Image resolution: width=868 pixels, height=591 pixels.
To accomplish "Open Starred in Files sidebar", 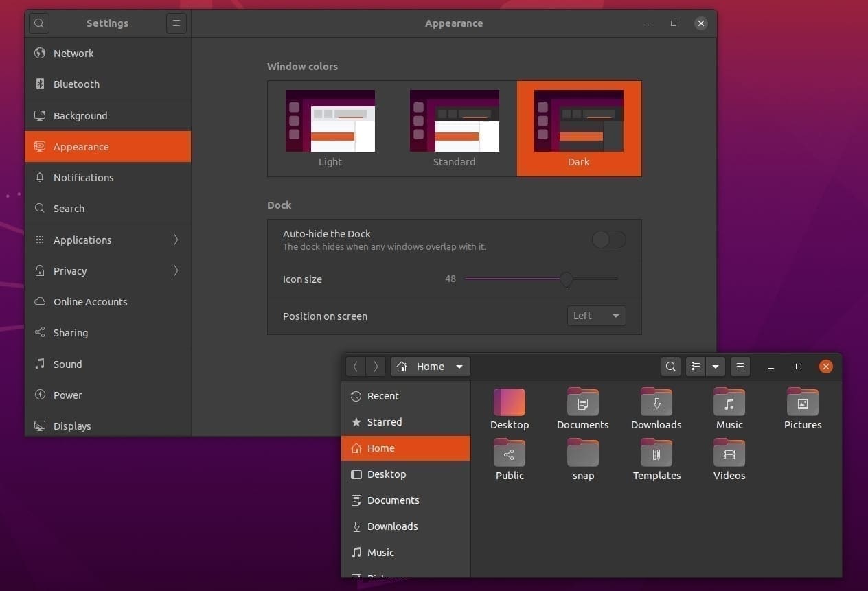I will pos(384,422).
